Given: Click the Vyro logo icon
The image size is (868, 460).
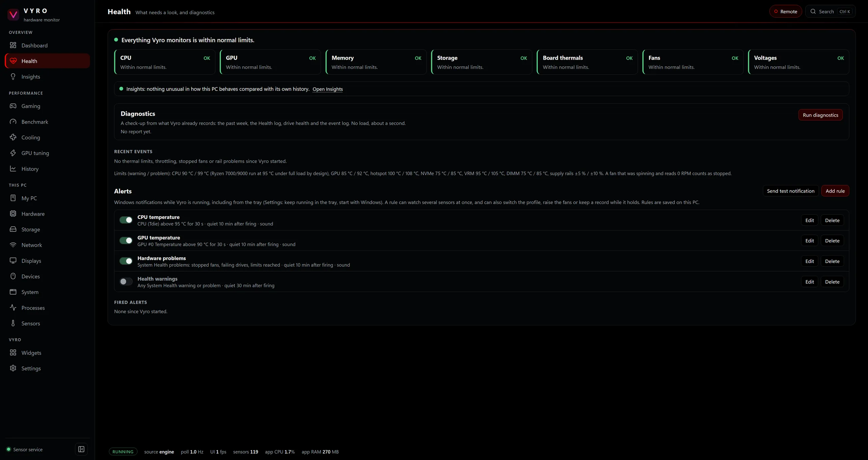Looking at the screenshot, I should [14, 15].
